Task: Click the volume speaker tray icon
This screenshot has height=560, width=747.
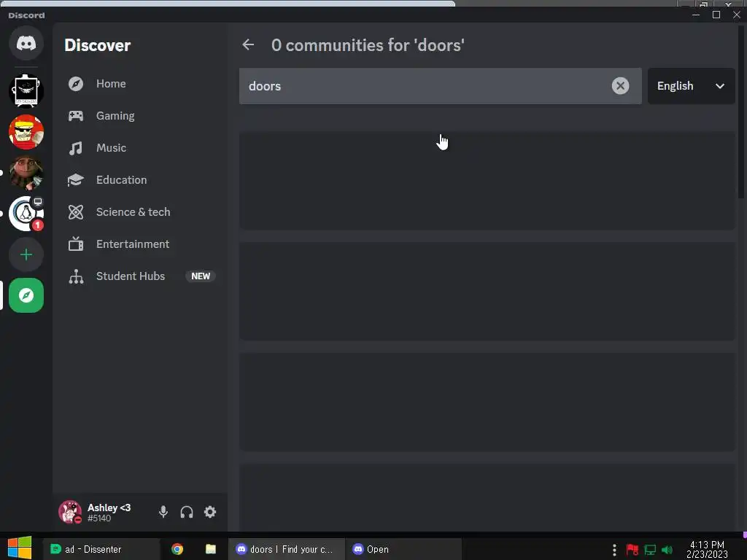Action: click(x=667, y=550)
